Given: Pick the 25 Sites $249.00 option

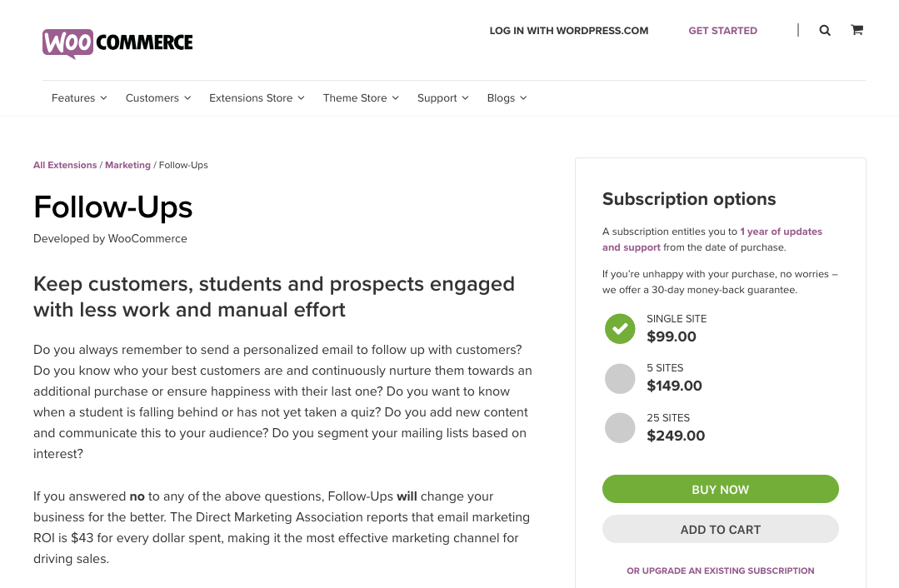Looking at the screenshot, I should pos(620,428).
